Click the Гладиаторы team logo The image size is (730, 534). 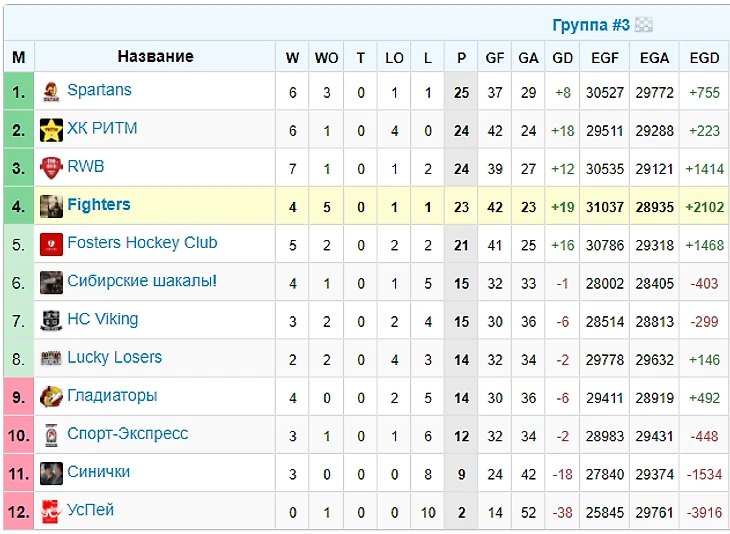click(x=51, y=397)
